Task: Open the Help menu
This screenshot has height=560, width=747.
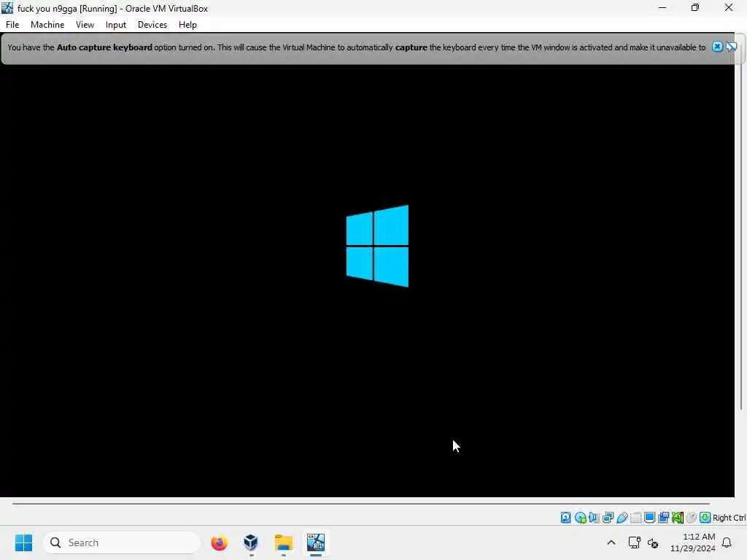Action: click(187, 25)
